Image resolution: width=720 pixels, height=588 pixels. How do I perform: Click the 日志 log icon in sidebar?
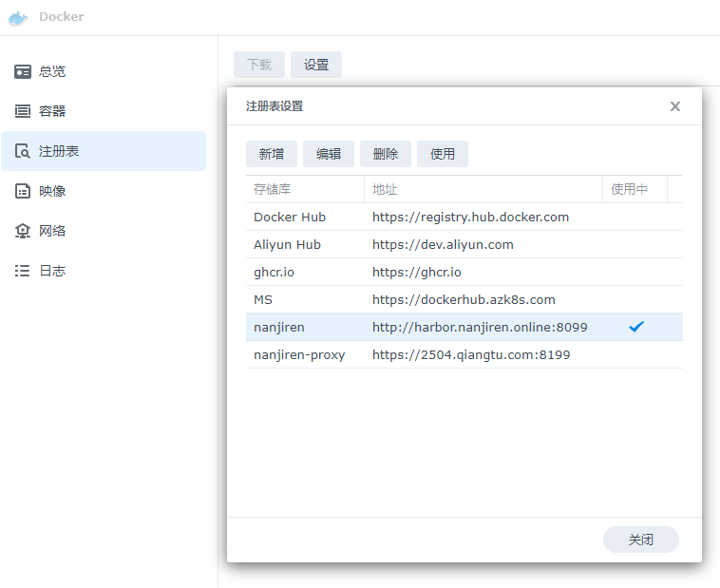point(23,271)
